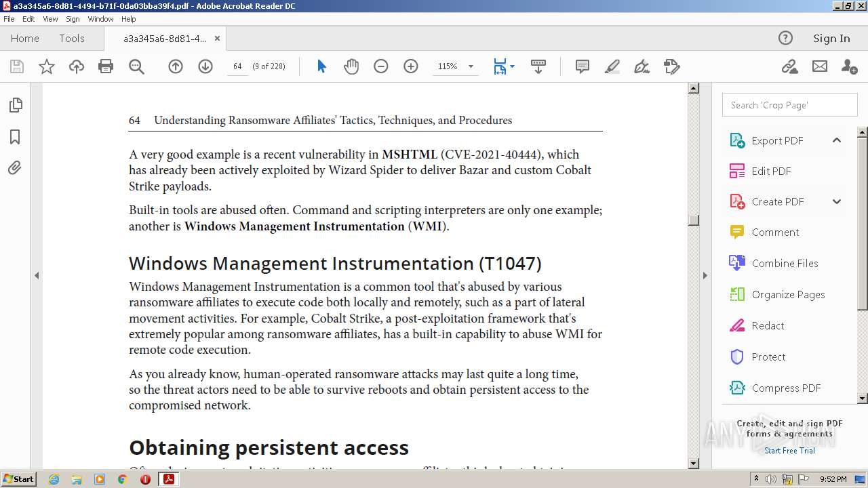Launch Internet Explorer from the taskbar

pyautogui.click(x=54, y=479)
